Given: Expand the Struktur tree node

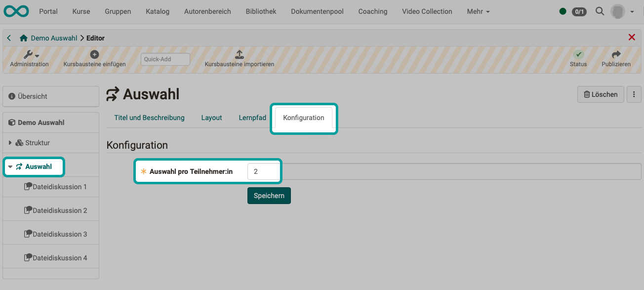Looking at the screenshot, I should click(10, 142).
